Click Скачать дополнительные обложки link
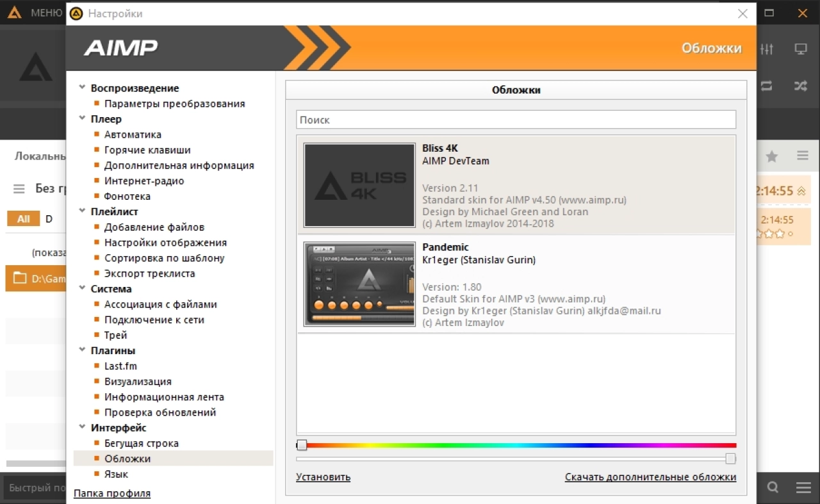Viewport: 820px width, 504px height. [650, 477]
